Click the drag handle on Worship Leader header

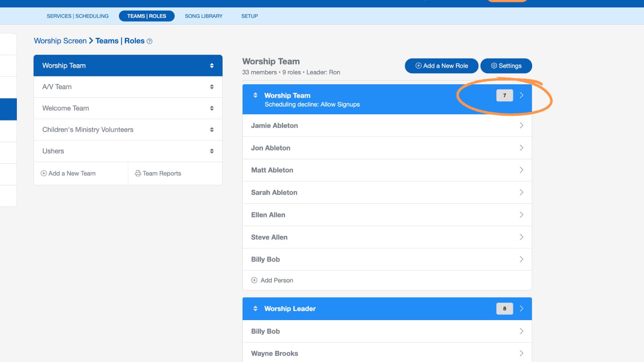pyautogui.click(x=256, y=309)
